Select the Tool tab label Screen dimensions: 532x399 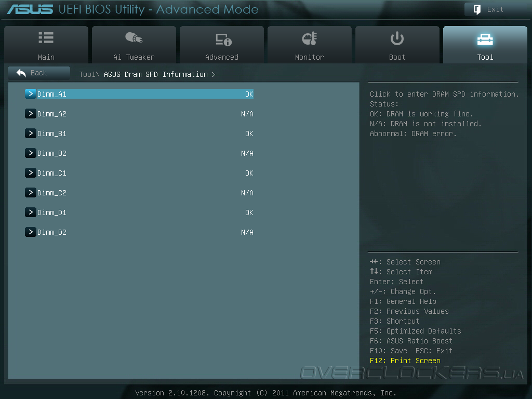(x=485, y=57)
